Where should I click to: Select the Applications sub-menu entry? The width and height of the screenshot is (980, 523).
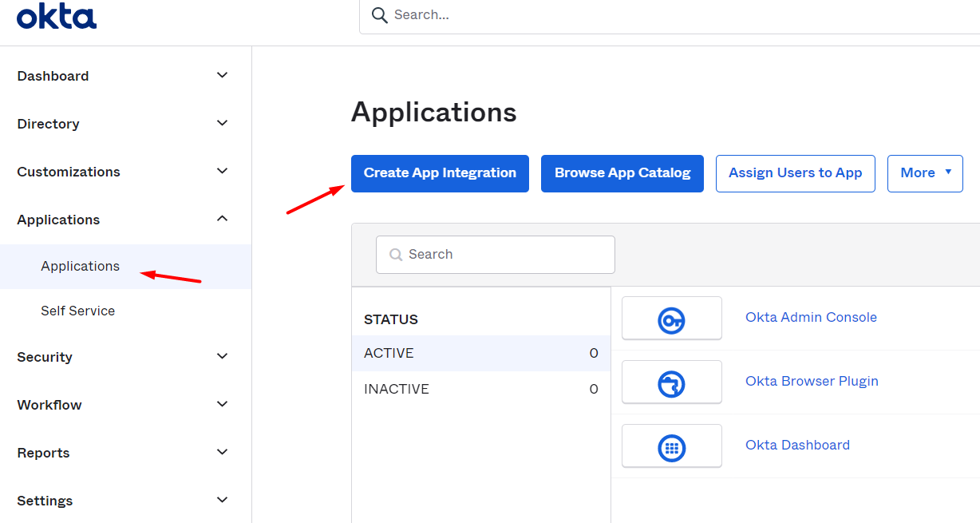point(80,266)
